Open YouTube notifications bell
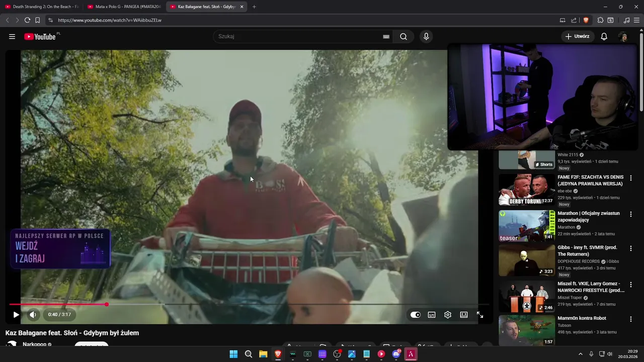This screenshot has width=644, height=362. coord(604,36)
